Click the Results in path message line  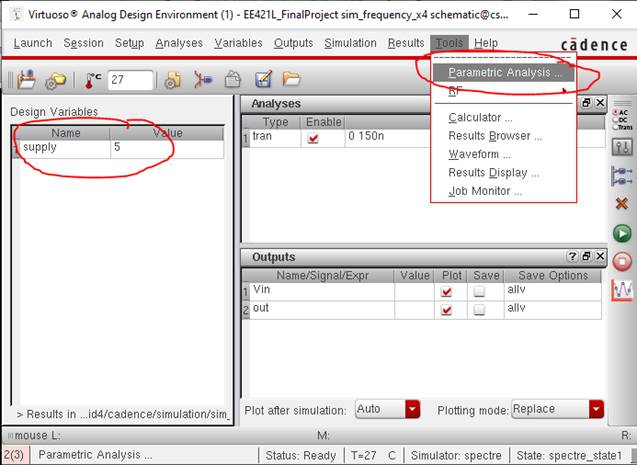coord(123,415)
